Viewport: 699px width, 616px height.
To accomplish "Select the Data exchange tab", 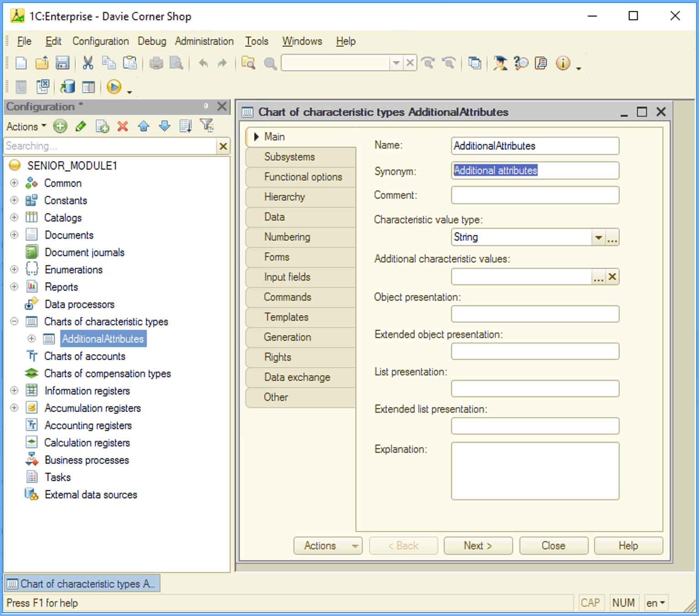I will [297, 377].
